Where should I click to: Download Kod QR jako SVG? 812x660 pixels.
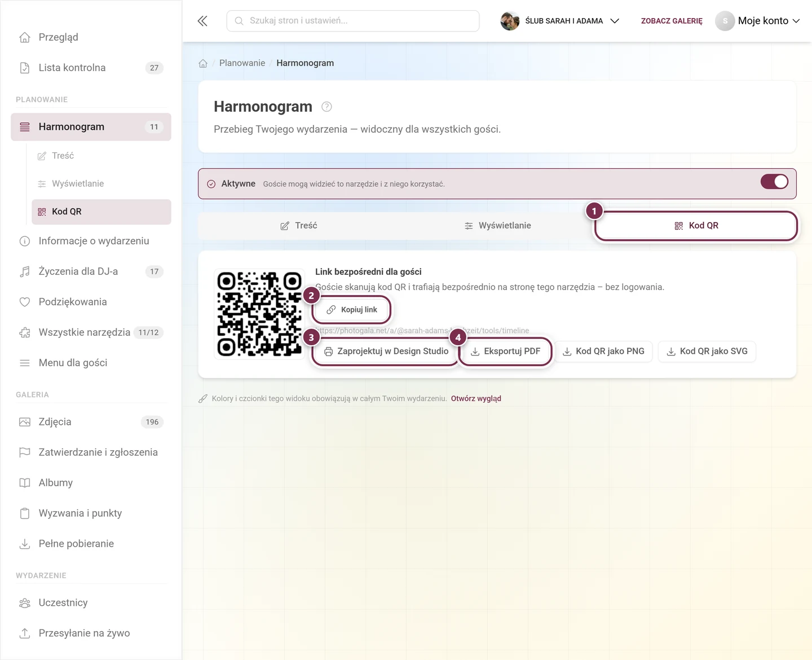(x=707, y=351)
